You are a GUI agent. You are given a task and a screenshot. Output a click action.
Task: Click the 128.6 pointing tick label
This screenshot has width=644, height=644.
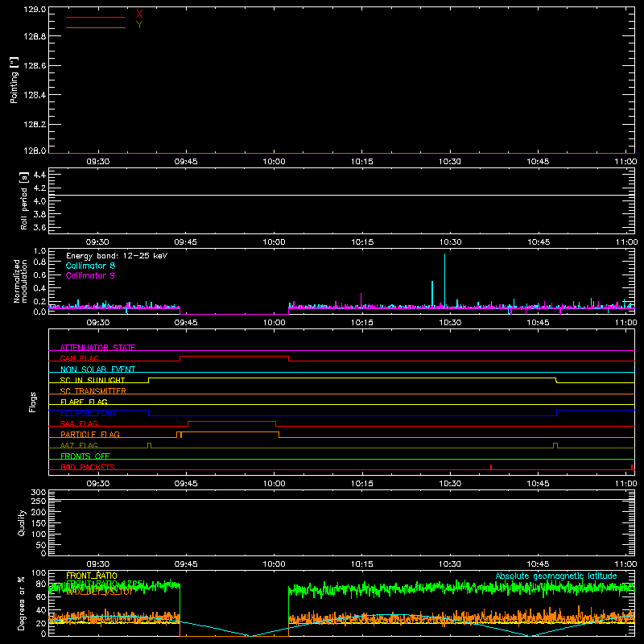click(x=35, y=66)
